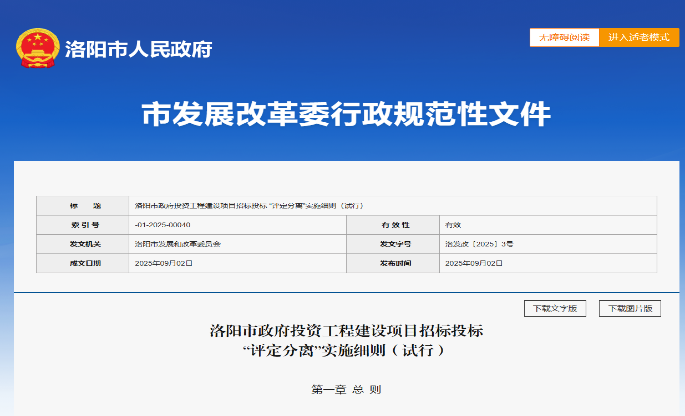Click the 发文机关 label cell
685x416 pixels.
click(83, 244)
